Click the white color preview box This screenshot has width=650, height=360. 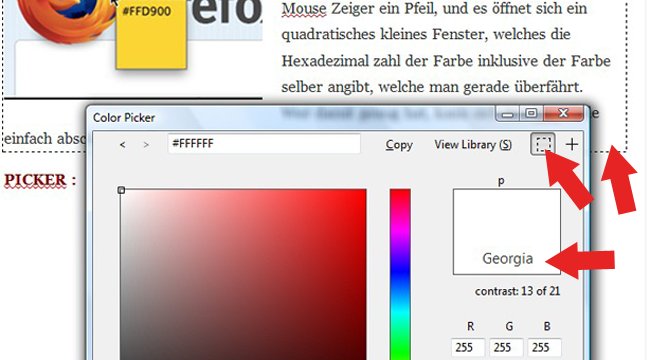(507, 232)
